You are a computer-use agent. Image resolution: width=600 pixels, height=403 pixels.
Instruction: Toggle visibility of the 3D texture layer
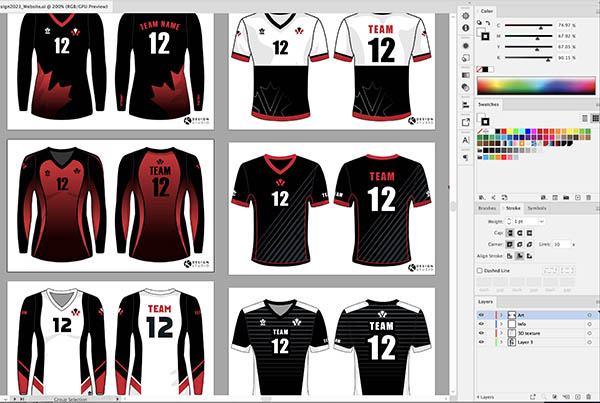(481, 334)
